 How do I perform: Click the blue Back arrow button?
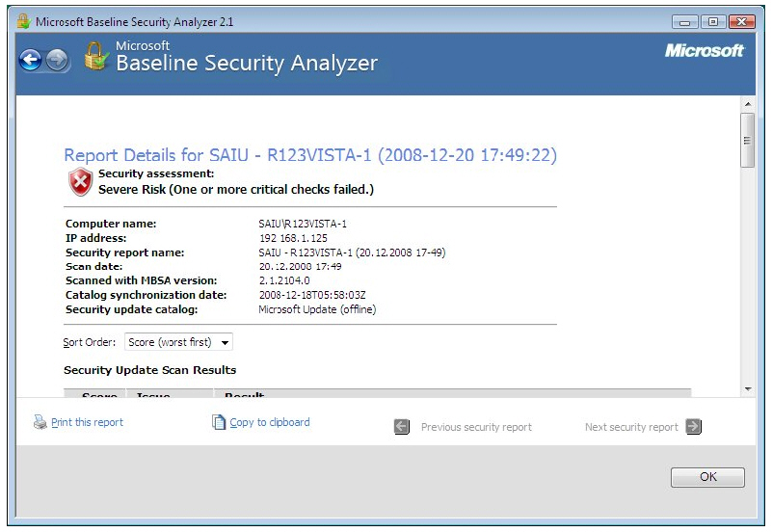30,61
